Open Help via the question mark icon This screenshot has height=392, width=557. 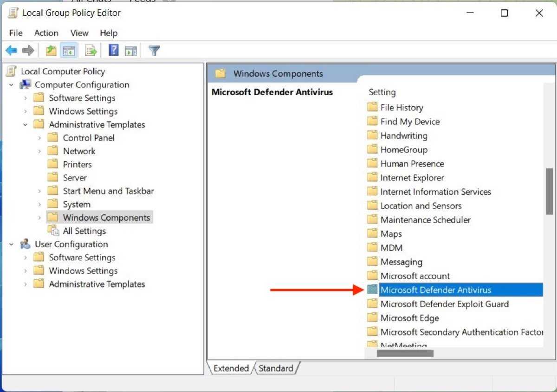coord(114,51)
